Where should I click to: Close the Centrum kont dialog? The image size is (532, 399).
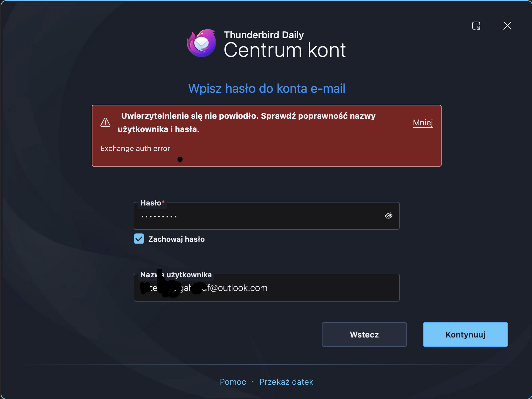(x=507, y=26)
